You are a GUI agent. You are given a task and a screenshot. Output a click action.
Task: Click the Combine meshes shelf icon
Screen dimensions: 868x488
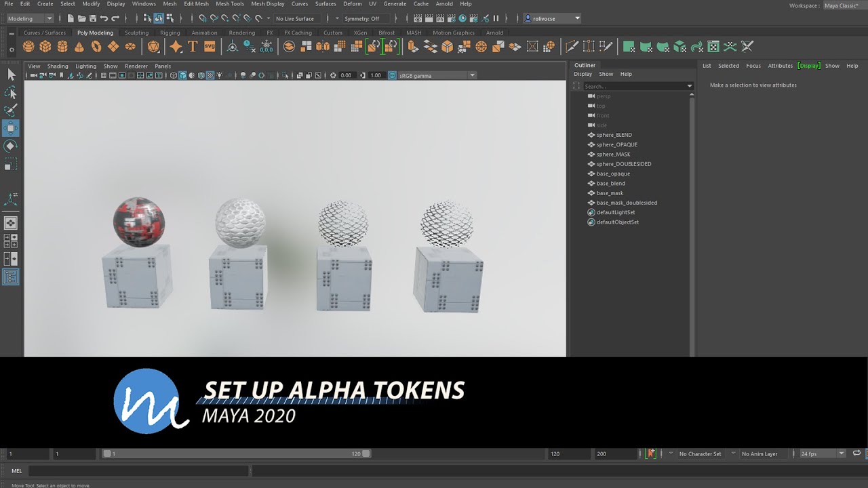pyautogui.click(x=289, y=46)
